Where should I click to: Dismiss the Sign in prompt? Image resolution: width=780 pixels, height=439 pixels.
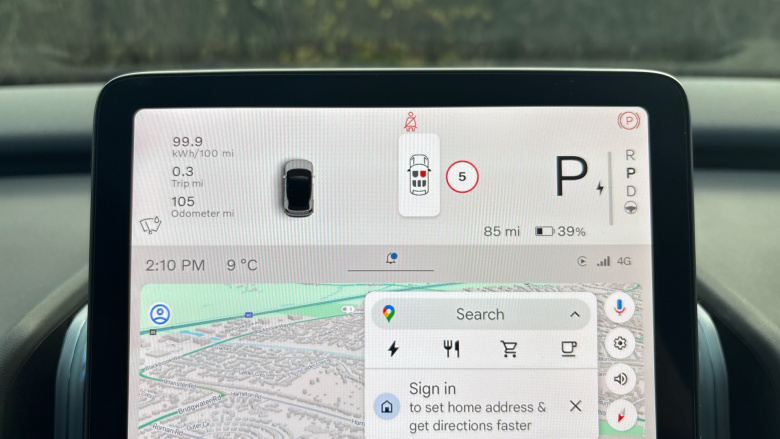[x=575, y=406]
